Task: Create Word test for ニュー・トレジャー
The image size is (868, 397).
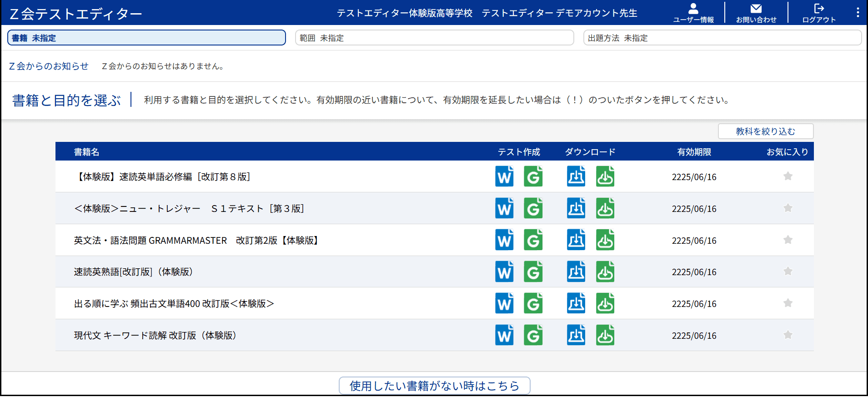Action: (x=504, y=208)
